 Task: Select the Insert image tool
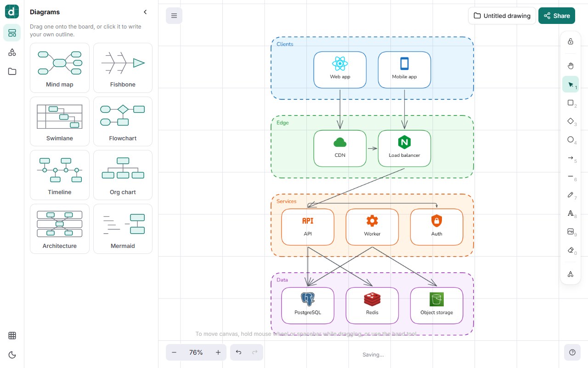[x=571, y=231]
